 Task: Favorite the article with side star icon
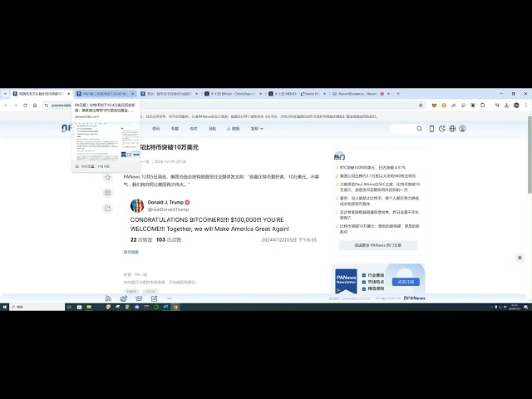(x=108, y=177)
